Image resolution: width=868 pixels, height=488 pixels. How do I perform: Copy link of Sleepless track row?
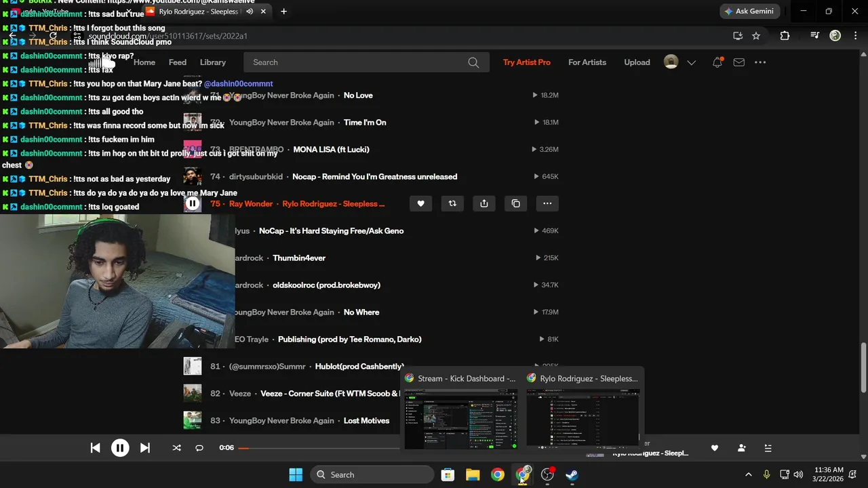516,203
